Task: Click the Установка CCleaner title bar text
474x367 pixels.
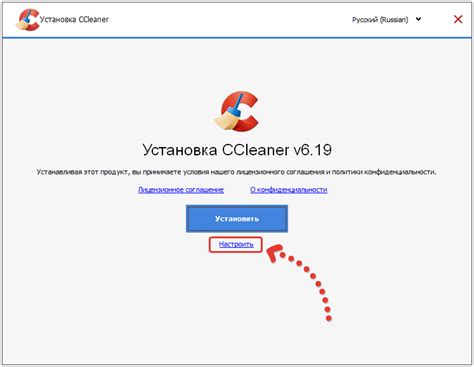Action: [74, 19]
